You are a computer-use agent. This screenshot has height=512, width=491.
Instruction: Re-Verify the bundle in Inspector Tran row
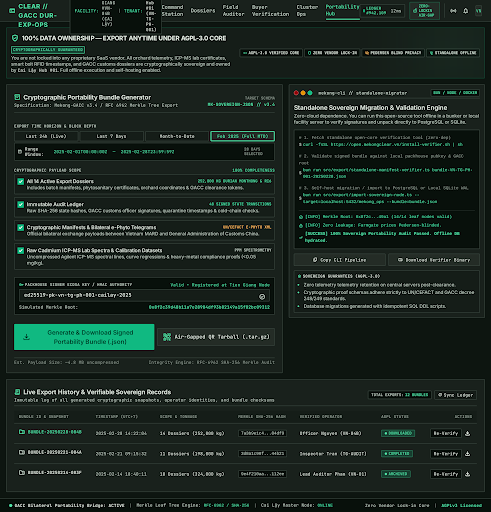click(x=446, y=454)
